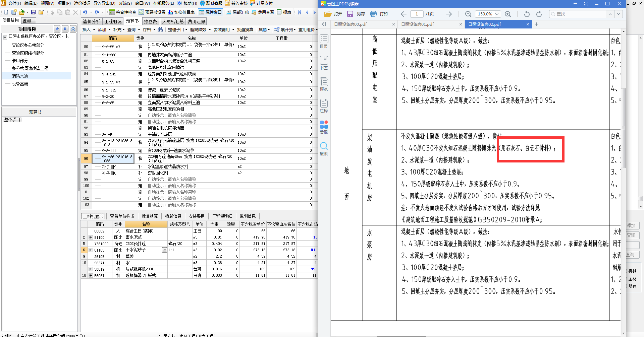Toggle the 属性窗口 property window
This screenshot has width=644, height=337.
coord(210,12)
